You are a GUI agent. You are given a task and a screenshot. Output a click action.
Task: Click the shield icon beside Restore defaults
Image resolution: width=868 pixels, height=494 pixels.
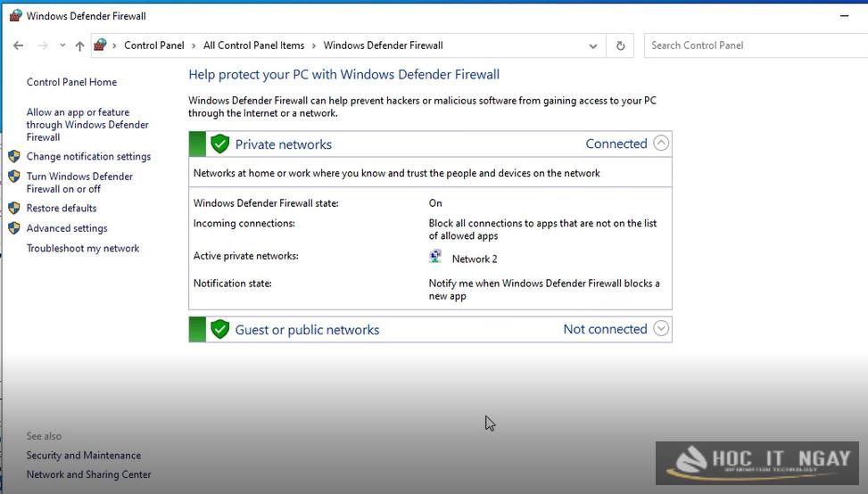click(x=14, y=208)
